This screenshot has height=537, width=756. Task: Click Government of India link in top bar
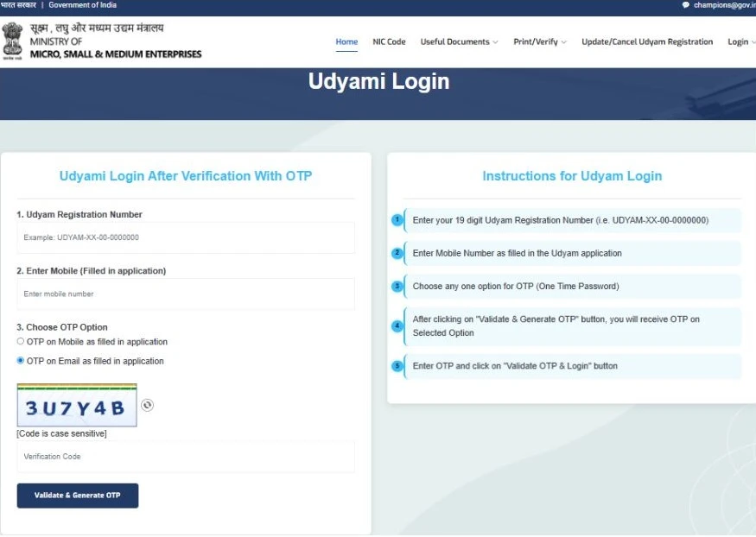tap(82, 5)
